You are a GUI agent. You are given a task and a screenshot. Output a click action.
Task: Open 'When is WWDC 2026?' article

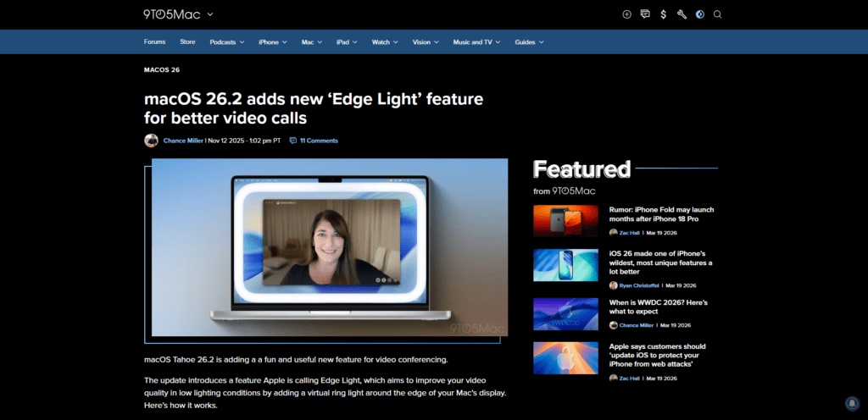[x=658, y=307]
